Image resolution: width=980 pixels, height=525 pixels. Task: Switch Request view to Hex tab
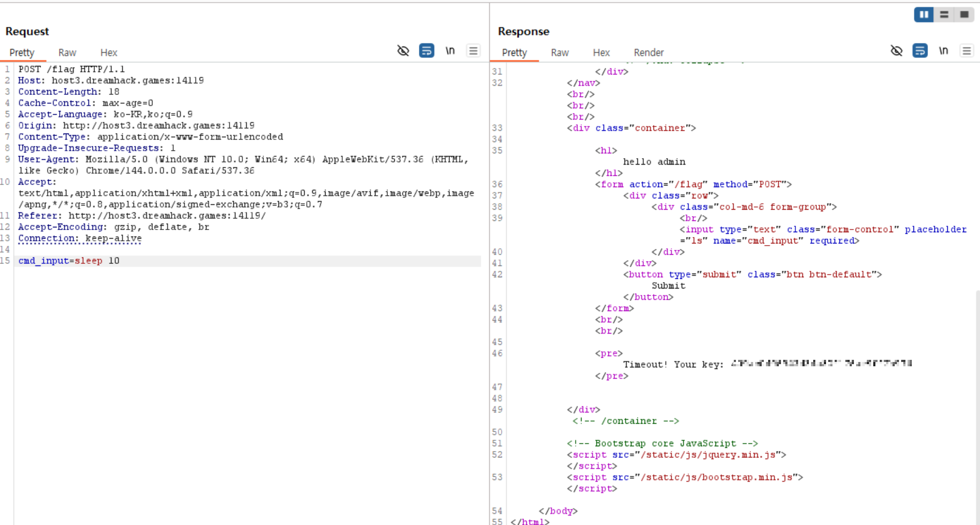pyautogui.click(x=108, y=53)
